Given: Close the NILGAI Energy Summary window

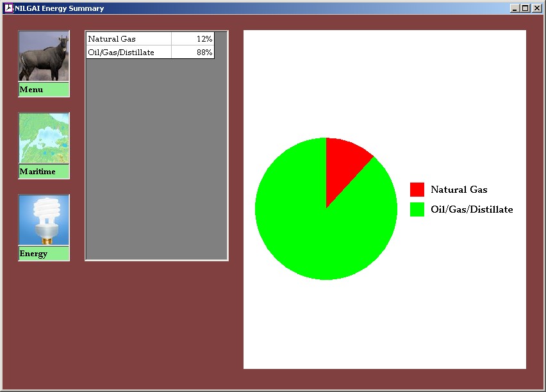Looking at the screenshot, I should (537, 8).
